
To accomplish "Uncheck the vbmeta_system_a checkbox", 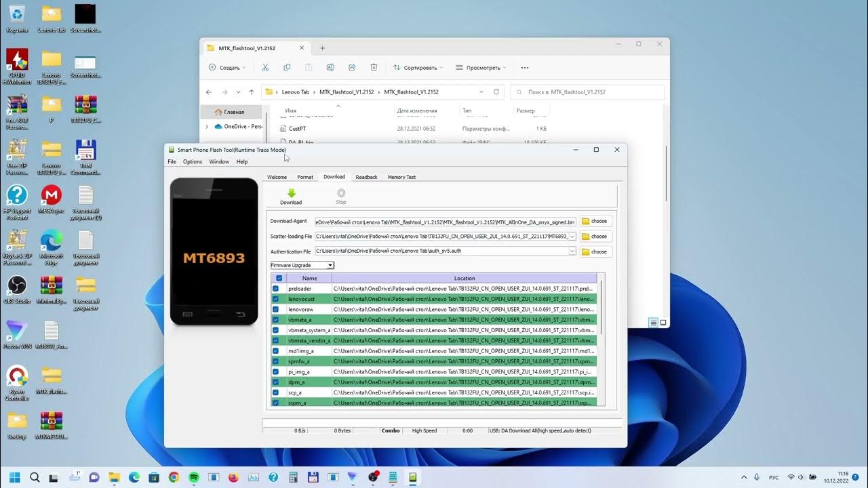I will [x=275, y=330].
